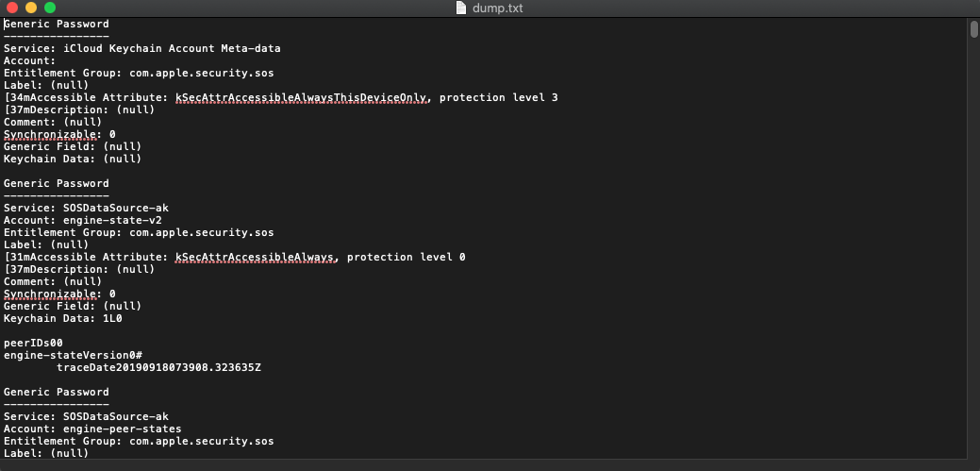
Task: Place cursor on 'Keychain Data: (null)' line
Action: pos(73,159)
